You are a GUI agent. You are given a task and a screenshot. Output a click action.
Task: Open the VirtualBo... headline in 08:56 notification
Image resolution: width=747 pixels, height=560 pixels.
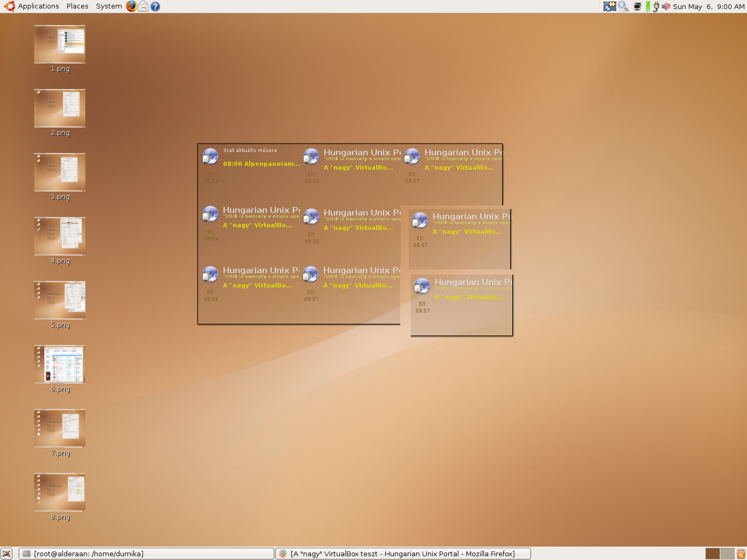point(359,228)
